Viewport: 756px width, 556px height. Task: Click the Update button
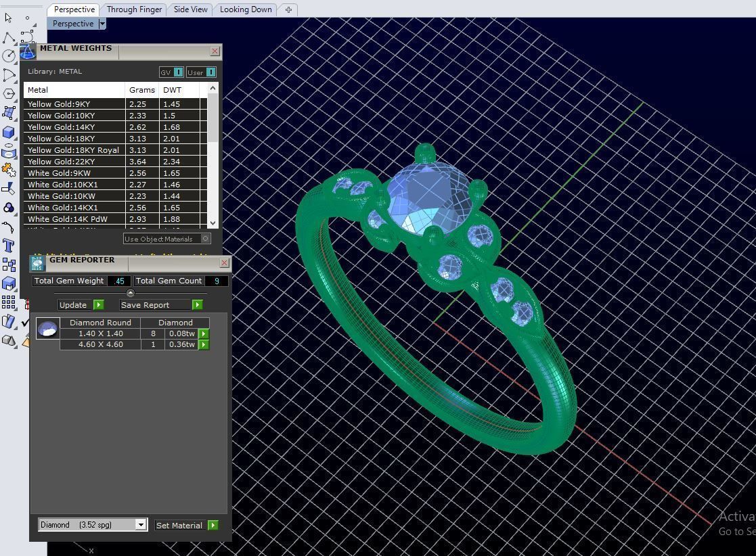tap(81, 305)
